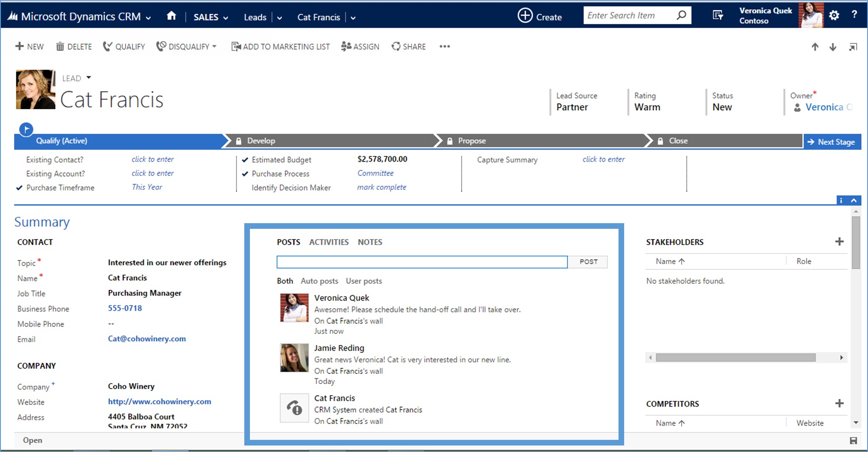Viewport: 868px width, 452px height.
Task: Open the Cat@cohowinery.com email link
Action: (147, 339)
